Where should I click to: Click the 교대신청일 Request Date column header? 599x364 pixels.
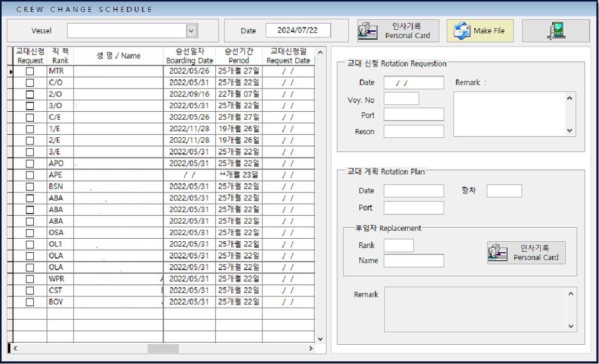coord(289,56)
